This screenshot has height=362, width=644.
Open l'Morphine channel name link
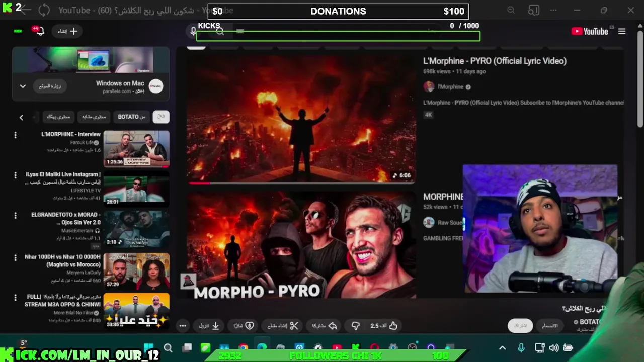[x=450, y=86]
